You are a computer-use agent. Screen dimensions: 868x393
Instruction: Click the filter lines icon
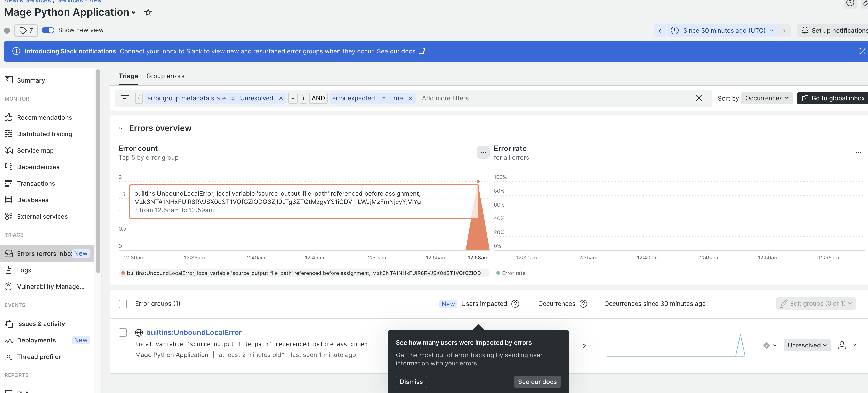tap(125, 98)
